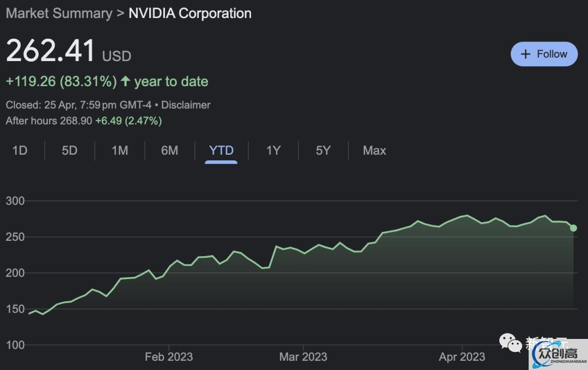588x370 pixels.
Task: Open the Disclaimer link
Action: pos(186,105)
